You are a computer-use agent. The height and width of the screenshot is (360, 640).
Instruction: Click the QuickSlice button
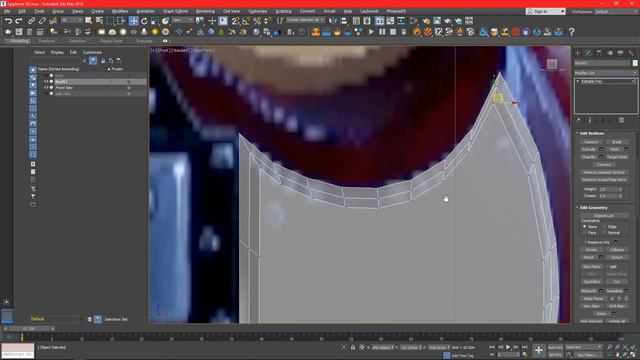tap(591, 282)
